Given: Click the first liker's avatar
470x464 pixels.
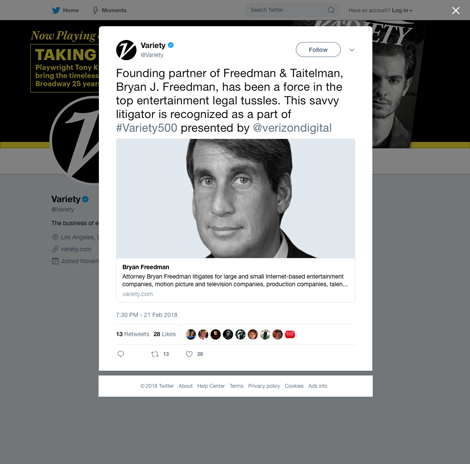Looking at the screenshot, I should (191, 334).
